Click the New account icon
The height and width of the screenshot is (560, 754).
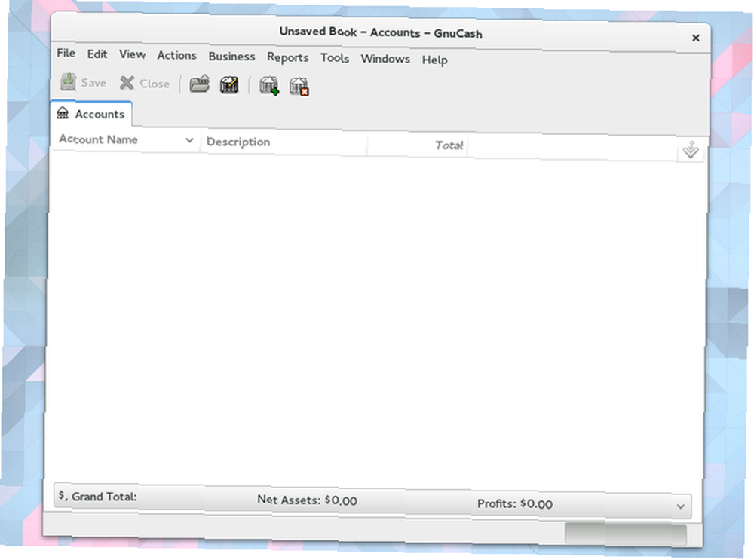[269, 86]
